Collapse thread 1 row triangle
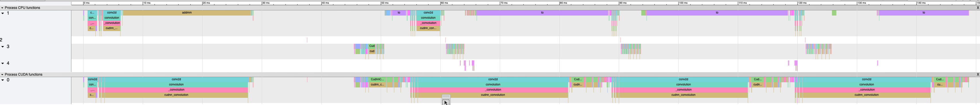Image resolution: width=980 pixels, height=105 pixels. point(3,13)
